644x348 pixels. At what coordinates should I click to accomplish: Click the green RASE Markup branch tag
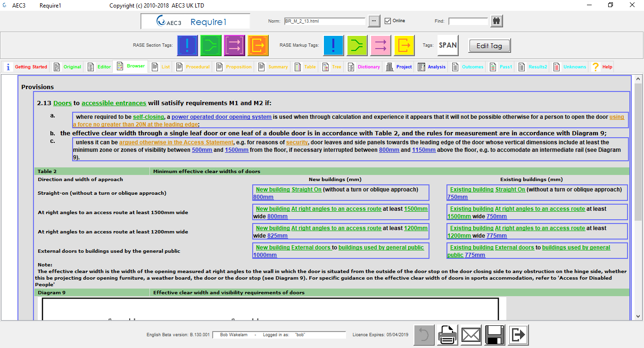tap(357, 45)
